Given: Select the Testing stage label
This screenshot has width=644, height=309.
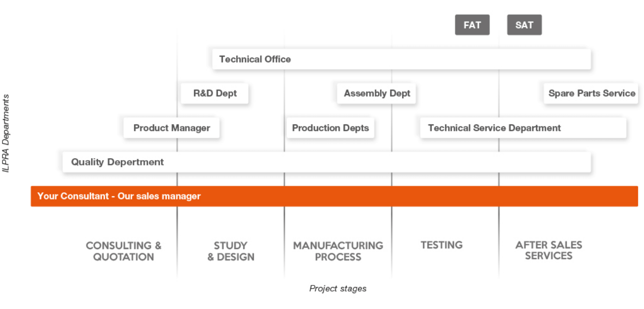Looking at the screenshot, I should (x=441, y=245).
